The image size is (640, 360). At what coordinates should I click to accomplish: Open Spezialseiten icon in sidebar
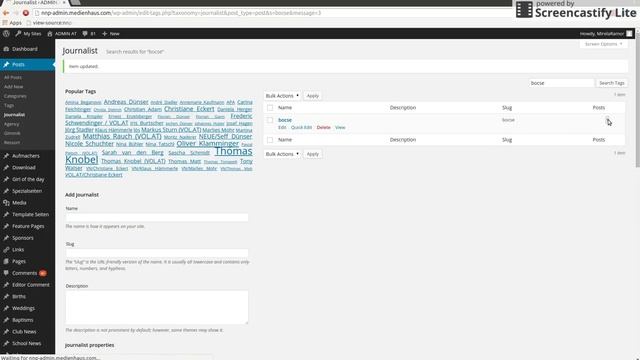coord(6,191)
